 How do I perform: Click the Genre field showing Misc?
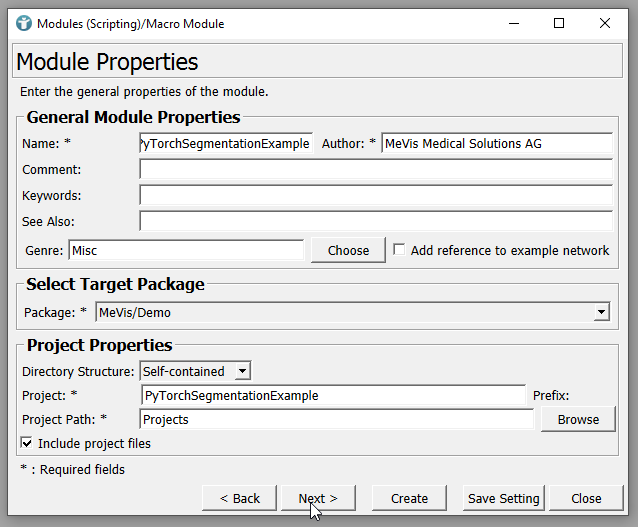185,250
